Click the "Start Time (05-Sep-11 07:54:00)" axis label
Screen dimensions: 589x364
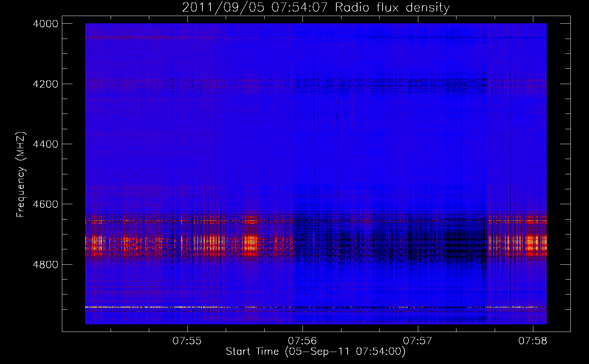point(316,352)
